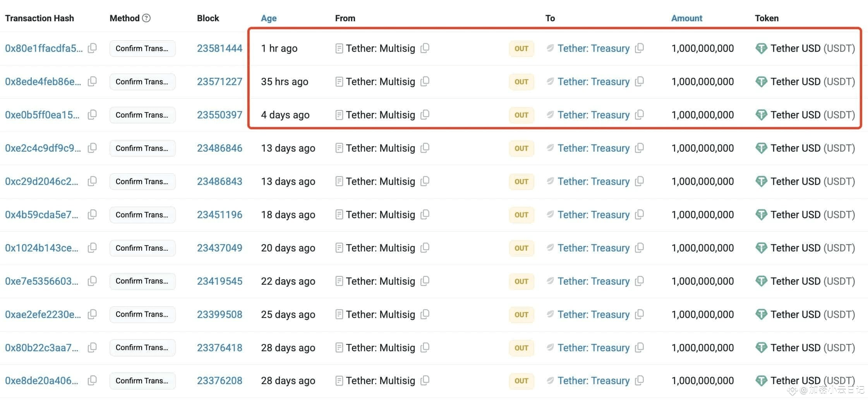Open block 23486843

click(220, 181)
